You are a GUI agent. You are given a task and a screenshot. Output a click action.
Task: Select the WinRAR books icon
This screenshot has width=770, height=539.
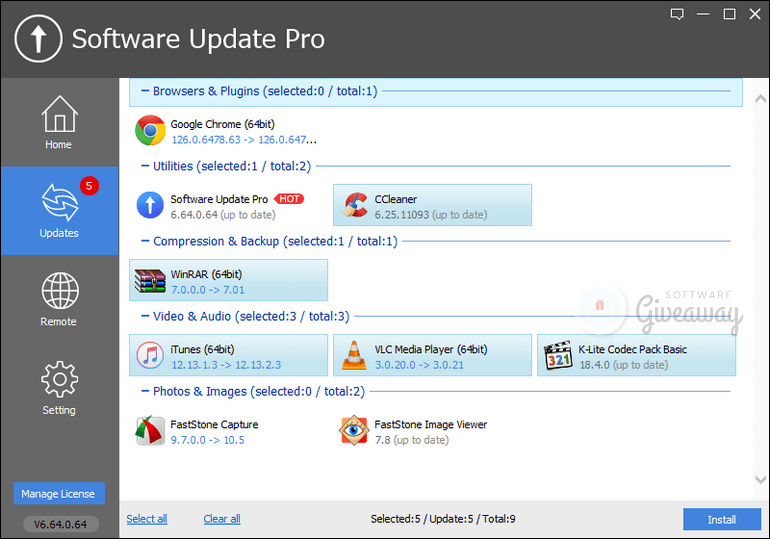[x=150, y=280]
